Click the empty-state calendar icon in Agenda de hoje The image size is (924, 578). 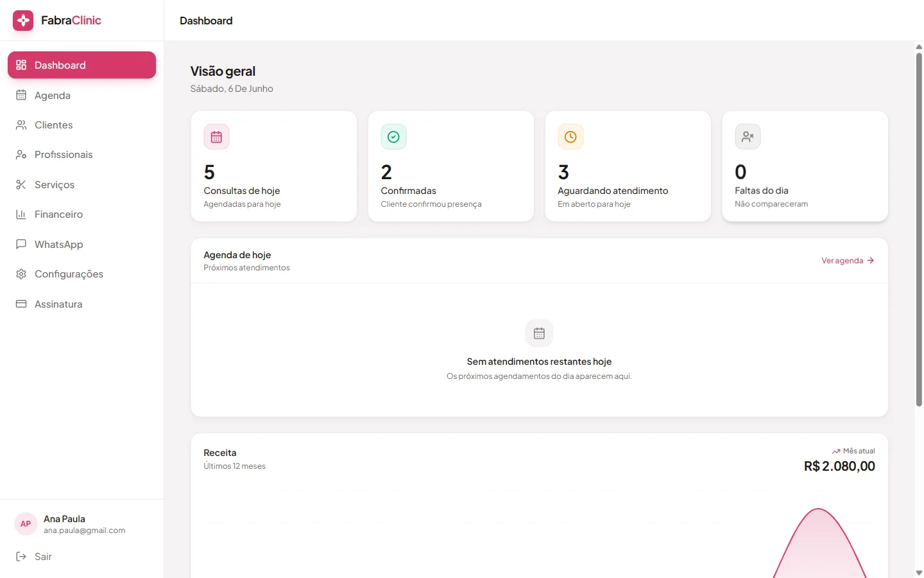[x=539, y=333]
